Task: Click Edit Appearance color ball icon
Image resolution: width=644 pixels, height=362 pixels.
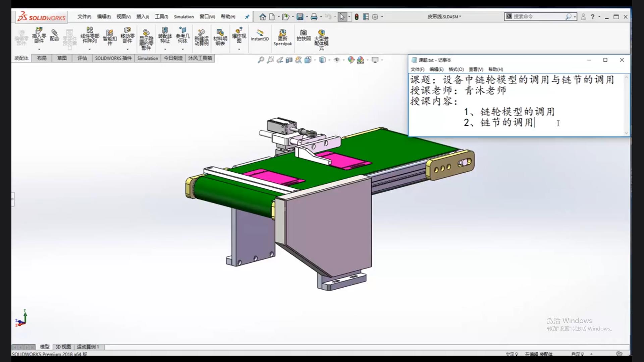Action: pos(351,60)
